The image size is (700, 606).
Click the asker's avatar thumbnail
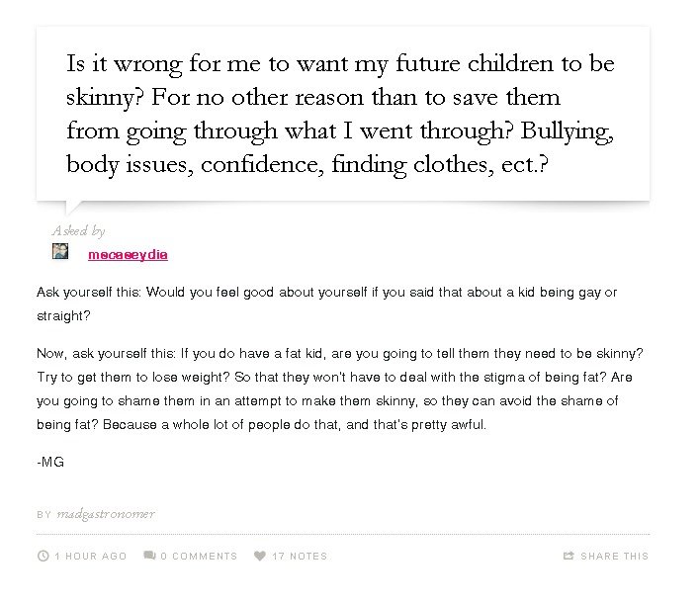pyautogui.click(x=60, y=252)
